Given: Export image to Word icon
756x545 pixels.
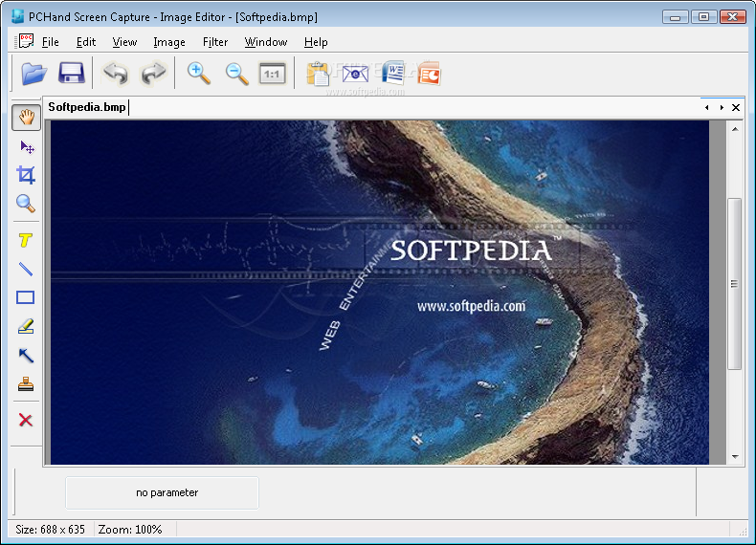Looking at the screenshot, I should 393,74.
